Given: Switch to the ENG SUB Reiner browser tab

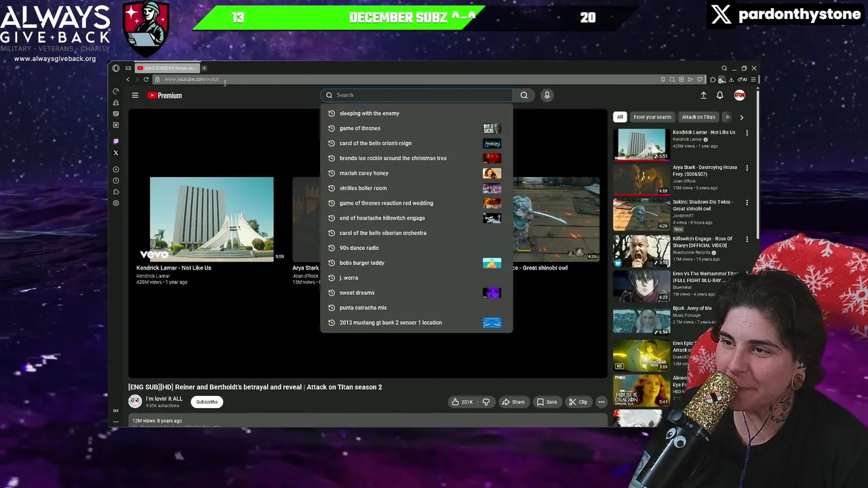Looking at the screenshot, I should pyautogui.click(x=167, y=68).
